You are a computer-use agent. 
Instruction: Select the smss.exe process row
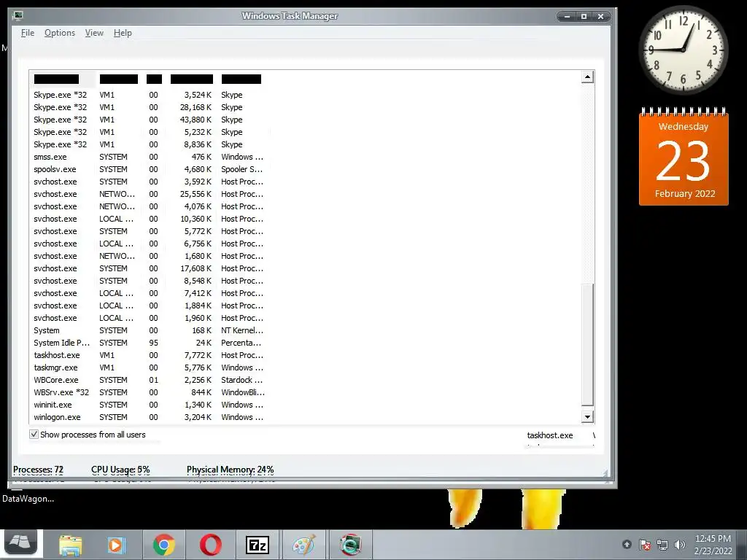pos(149,157)
